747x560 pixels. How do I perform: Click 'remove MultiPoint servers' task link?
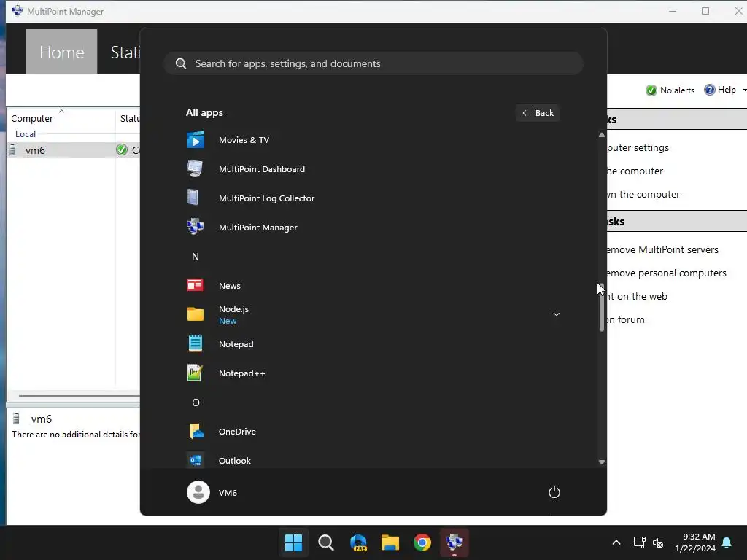tap(662, 249)
